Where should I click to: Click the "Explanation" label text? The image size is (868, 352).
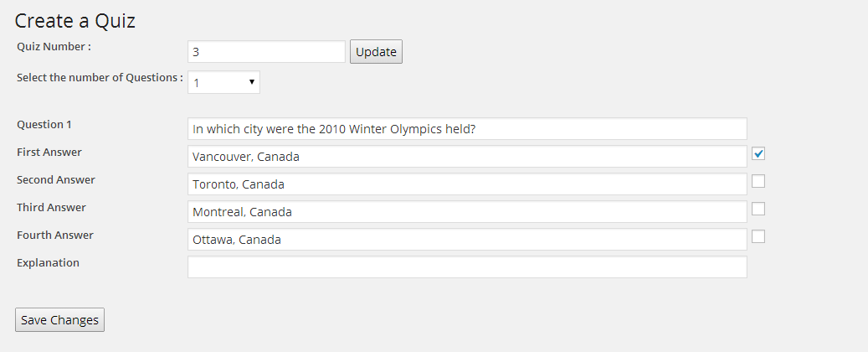point(48,262)
